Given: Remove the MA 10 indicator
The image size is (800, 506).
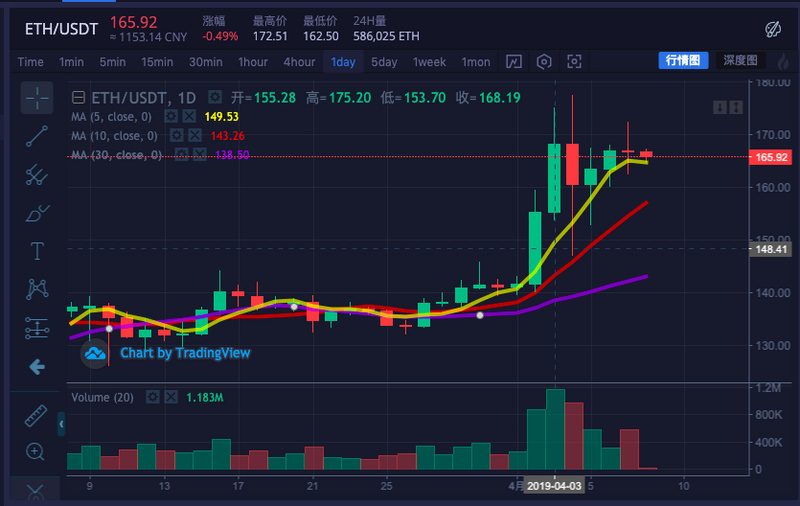Looking at the screenshot, I should tap(195, 136).
